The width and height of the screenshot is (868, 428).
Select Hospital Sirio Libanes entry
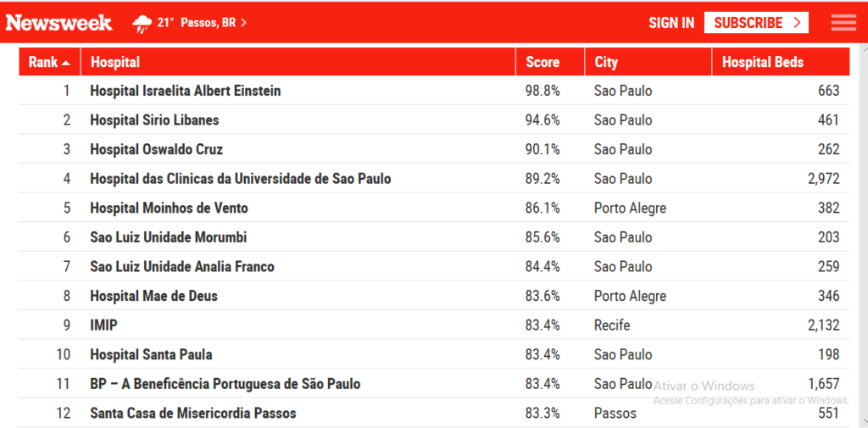coord(154,120)
